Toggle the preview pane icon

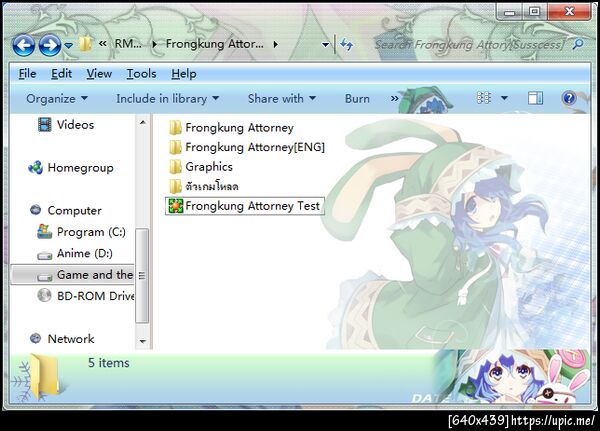coord(535,98)
